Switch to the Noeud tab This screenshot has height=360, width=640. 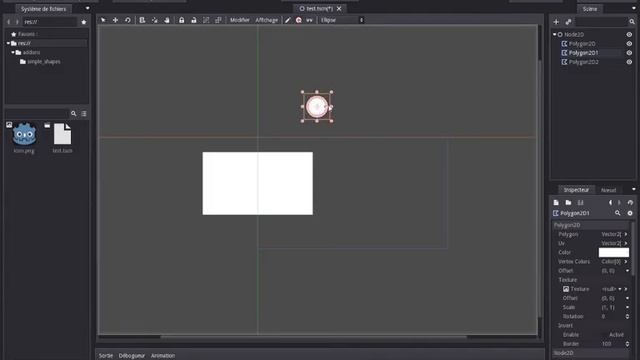(608, 190)
